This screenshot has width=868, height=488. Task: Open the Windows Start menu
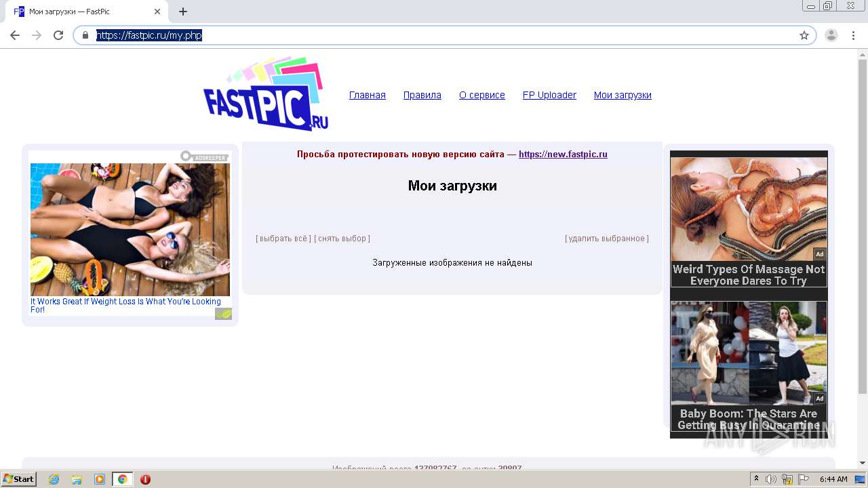click(18, 479)
